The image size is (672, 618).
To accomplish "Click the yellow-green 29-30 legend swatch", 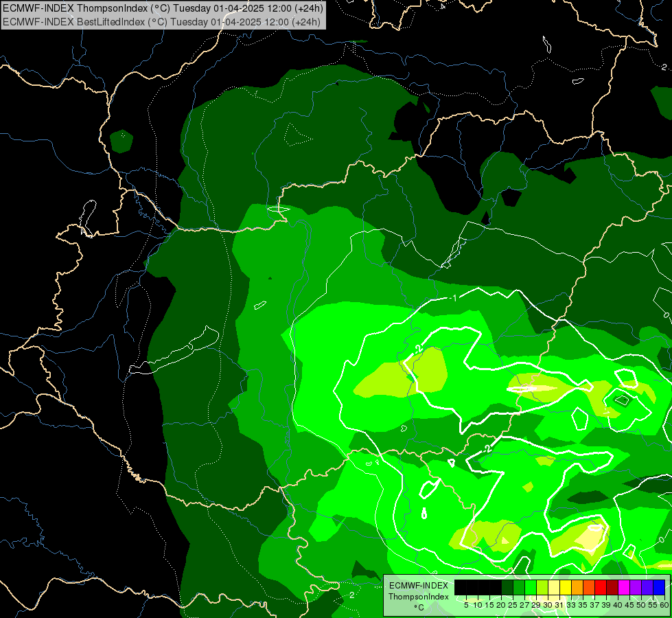I will (x=542, y=587).
